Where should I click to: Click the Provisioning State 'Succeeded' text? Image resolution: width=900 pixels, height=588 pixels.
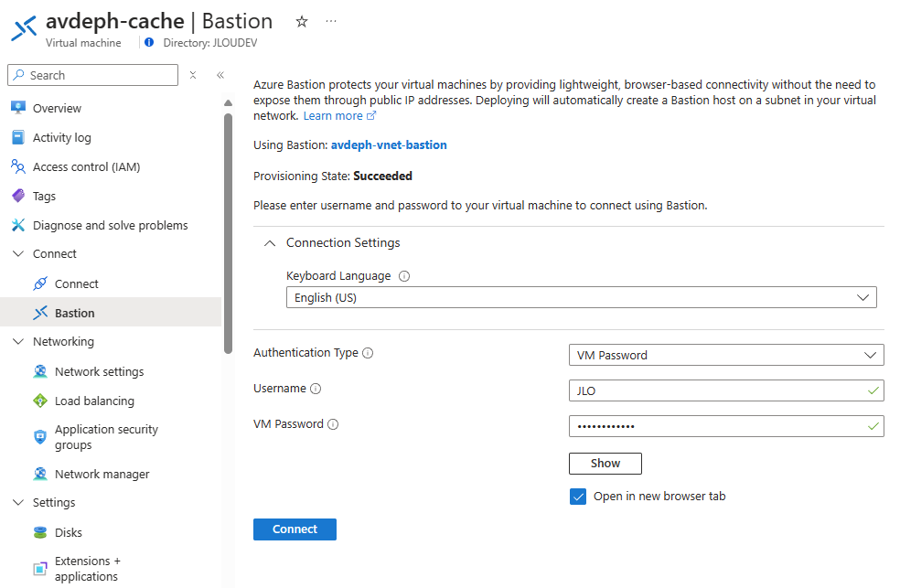tap(383, 176)
